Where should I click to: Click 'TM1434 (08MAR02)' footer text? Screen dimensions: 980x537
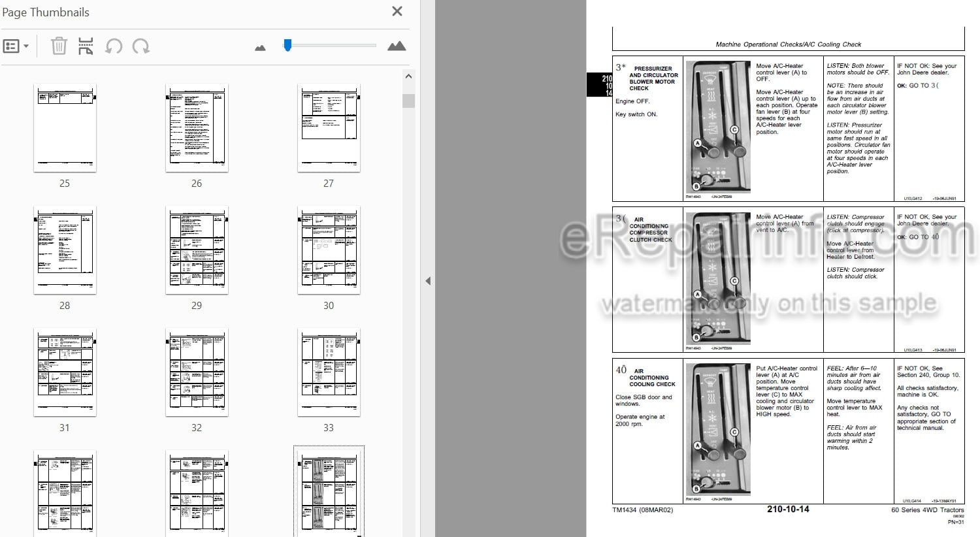pyautogui.click(x=643, y=510)
